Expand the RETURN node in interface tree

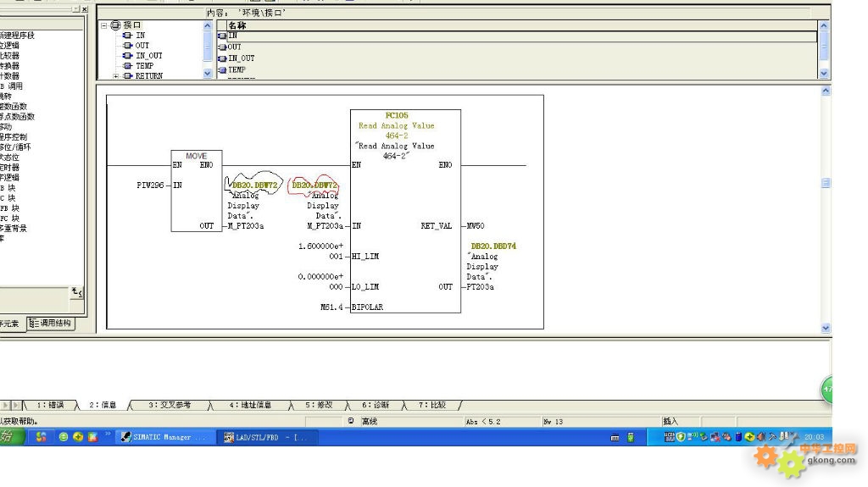pos(115,76)
